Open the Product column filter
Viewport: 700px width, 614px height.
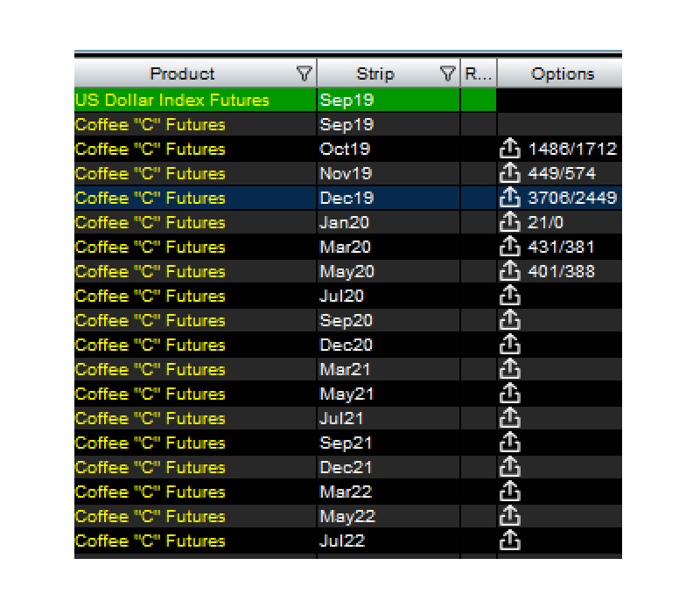click(x=304, y=73)
